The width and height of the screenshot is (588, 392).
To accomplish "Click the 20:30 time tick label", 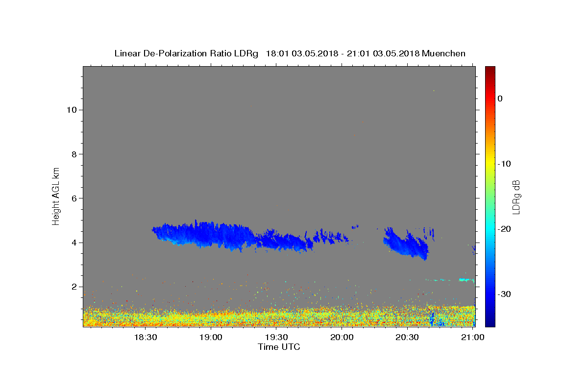I will click(407, 337).
